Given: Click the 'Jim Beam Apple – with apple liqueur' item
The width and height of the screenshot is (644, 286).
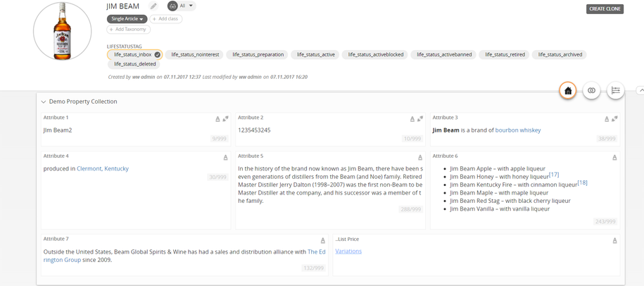Looking at the screenshot, I should point(498,168).
